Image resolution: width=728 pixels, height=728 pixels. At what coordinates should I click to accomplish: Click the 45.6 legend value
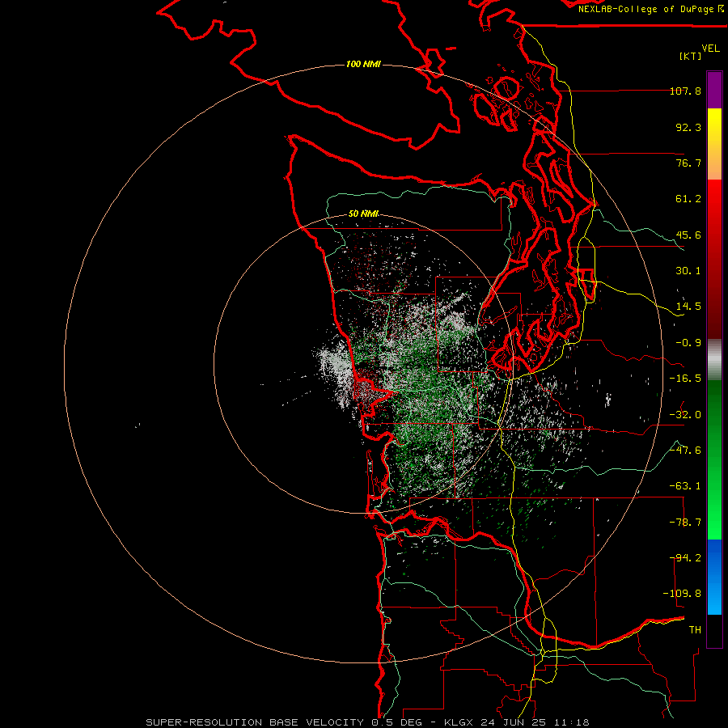(688, 235)
